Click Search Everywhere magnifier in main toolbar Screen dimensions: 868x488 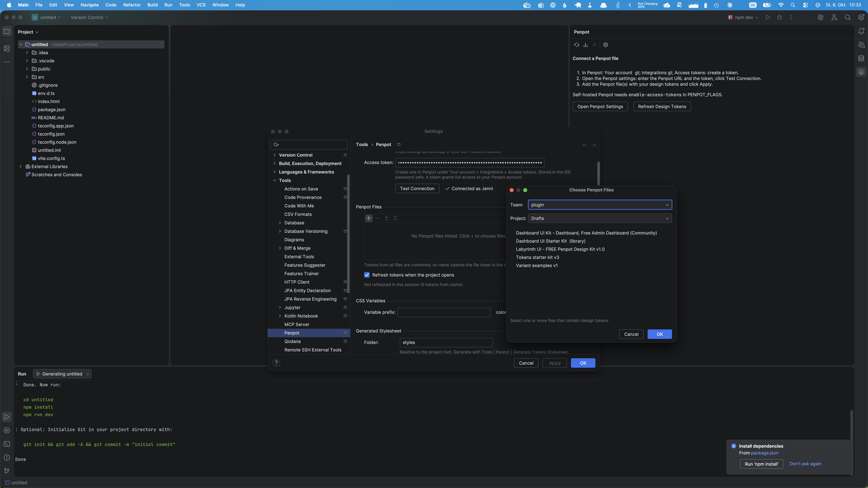tap(847, 17)
